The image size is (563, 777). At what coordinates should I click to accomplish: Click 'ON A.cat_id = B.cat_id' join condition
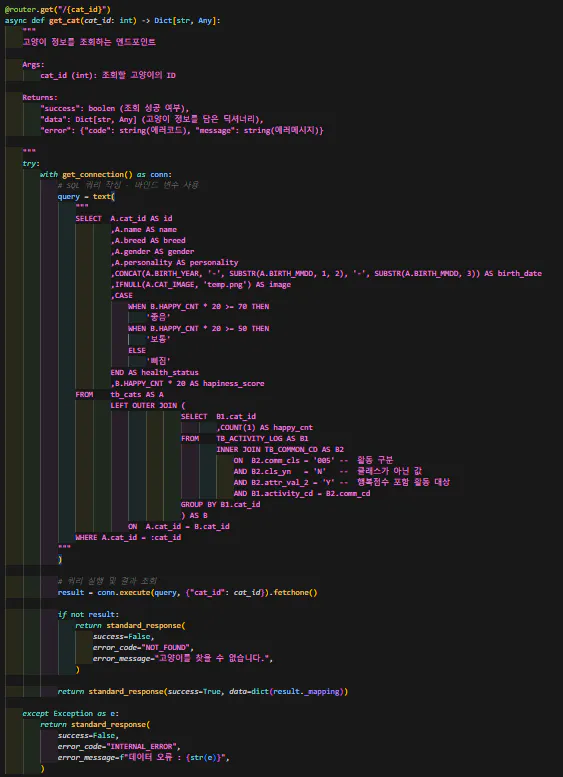[x=179, y=526]
